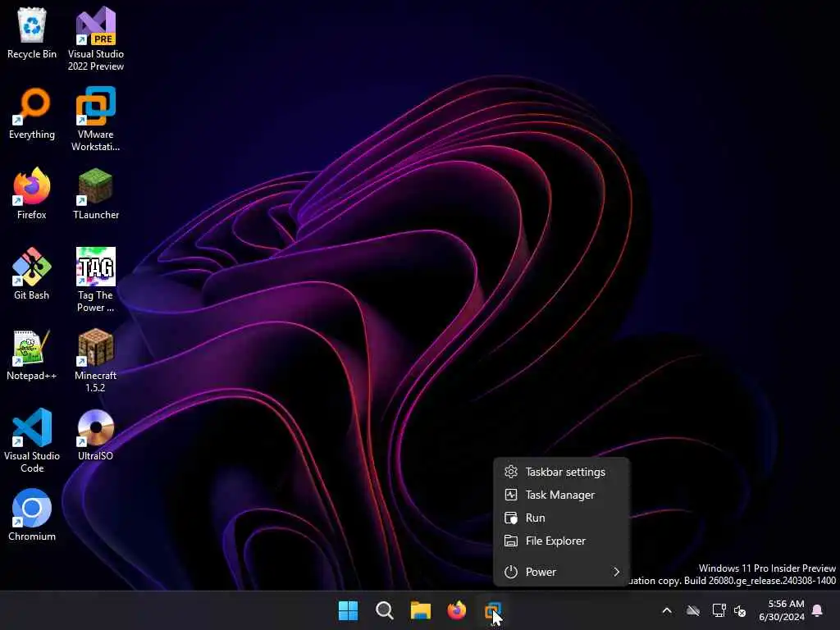Click VMware Workstation taskbar icon
Screen dimensions: 840x630
pos(493,610)
